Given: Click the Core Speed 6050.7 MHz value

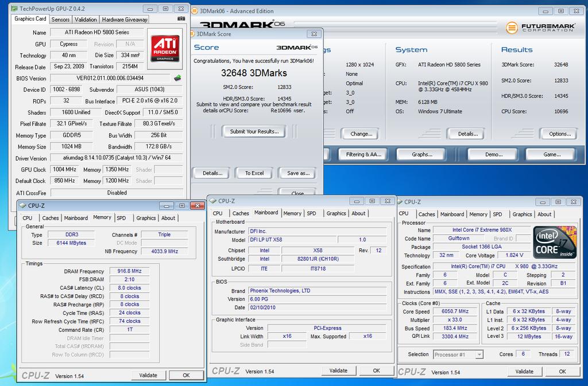Looking at the screenshot, I should (455, 311).
